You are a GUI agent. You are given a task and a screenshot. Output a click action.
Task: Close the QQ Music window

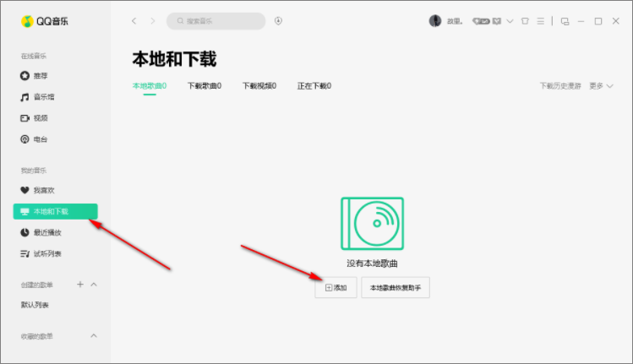[615, 21]
